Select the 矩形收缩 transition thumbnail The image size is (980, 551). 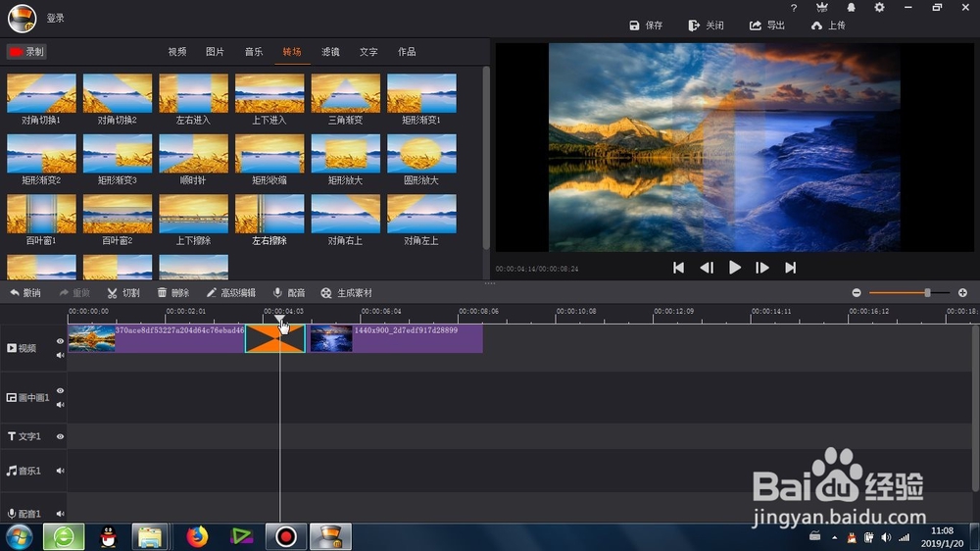point(269,153)
